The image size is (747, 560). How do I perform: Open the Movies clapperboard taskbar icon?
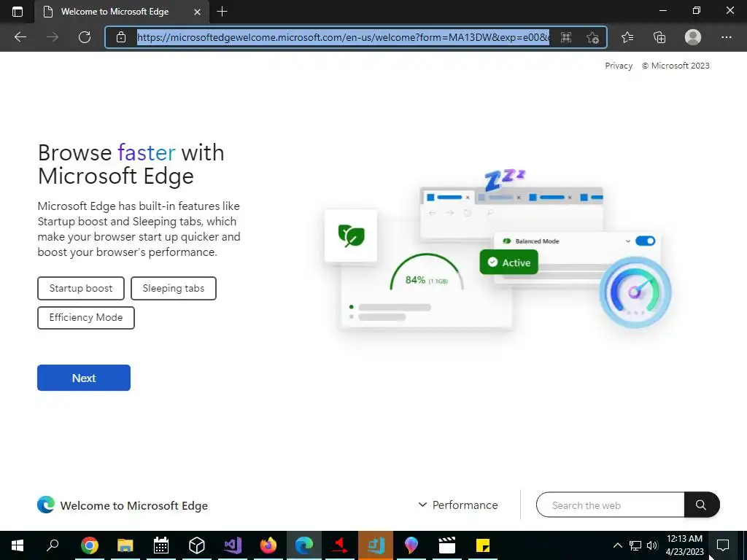click(447, 545)
